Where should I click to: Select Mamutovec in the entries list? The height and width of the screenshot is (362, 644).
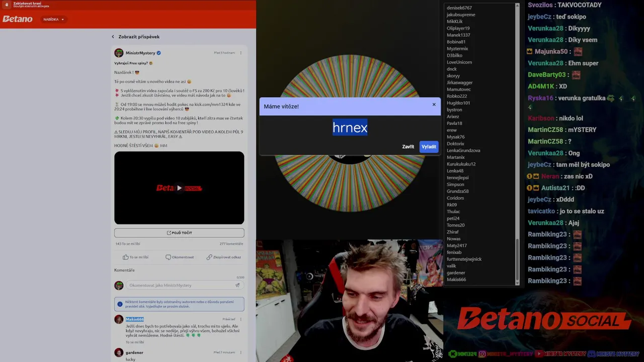tap(458, 89)
